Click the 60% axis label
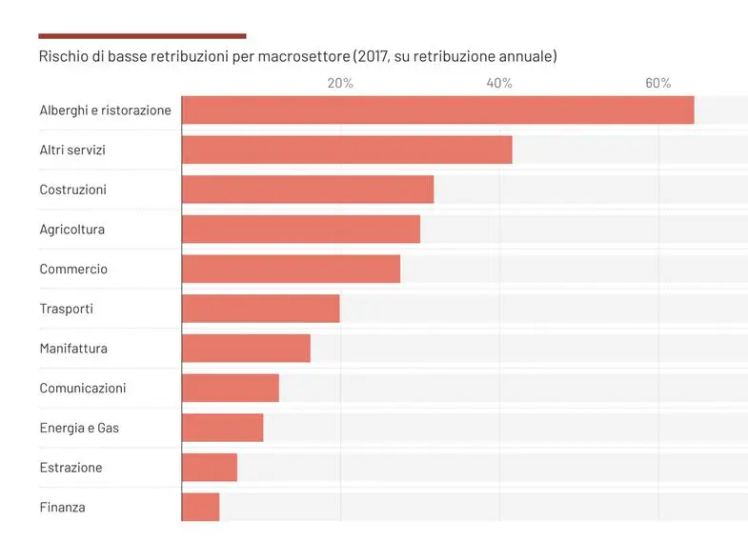The width and height of the screenshot is (748, 560). coord(658,83)
